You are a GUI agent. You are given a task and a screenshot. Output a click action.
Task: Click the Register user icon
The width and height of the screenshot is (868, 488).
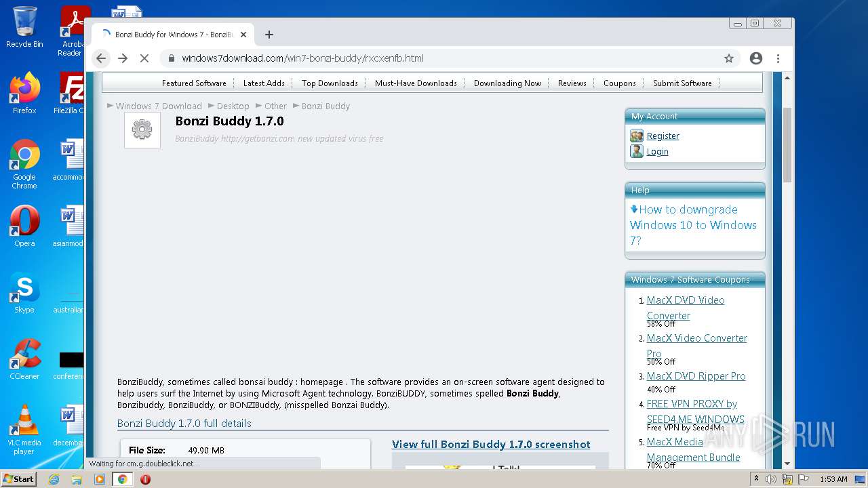coord(637,136)
